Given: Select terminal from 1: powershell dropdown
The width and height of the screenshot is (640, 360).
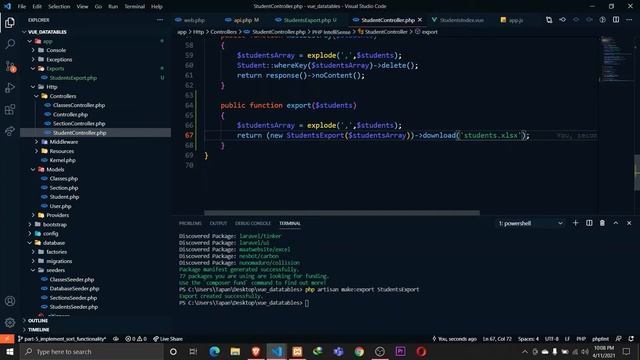Looking at the screenshot, I should 531,223.
